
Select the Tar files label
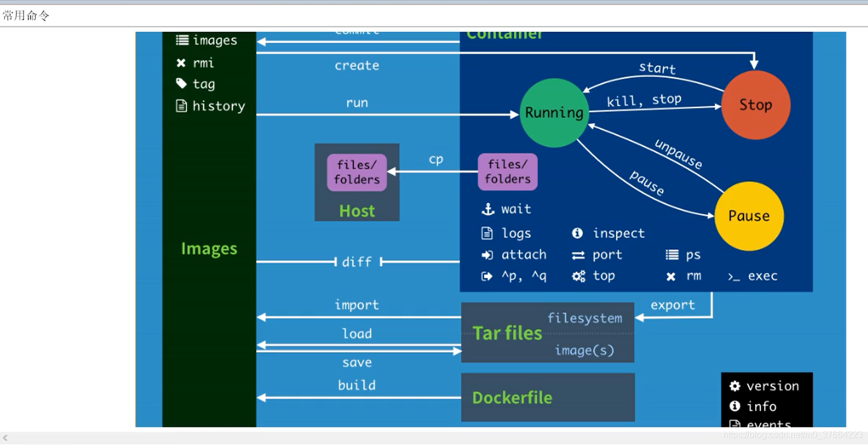[x=507, y=333]
